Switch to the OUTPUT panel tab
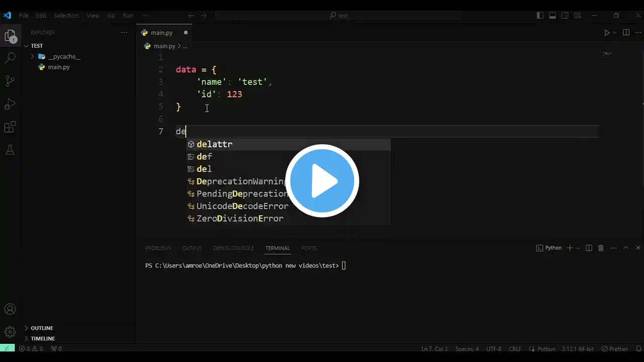The width and height of the screenshot is (644, 362). tap(192, 248)
